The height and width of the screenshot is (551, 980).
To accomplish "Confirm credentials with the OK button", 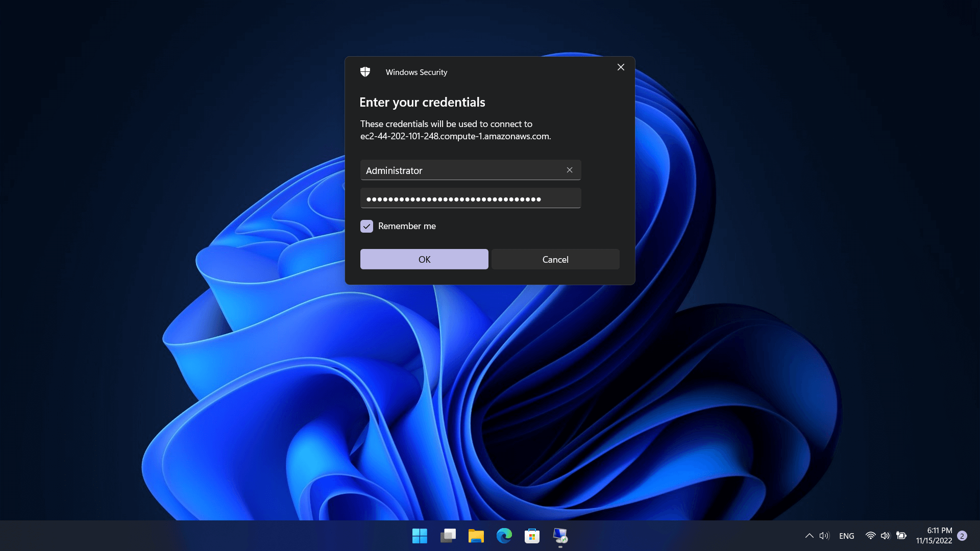I will tap(424, 259).
